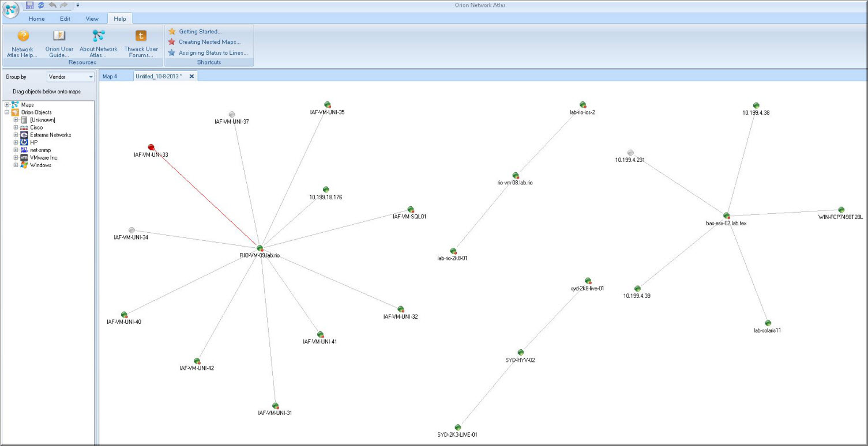
Task: Select the syd-2k8-live-01 node icon
Action: [588, 281]
